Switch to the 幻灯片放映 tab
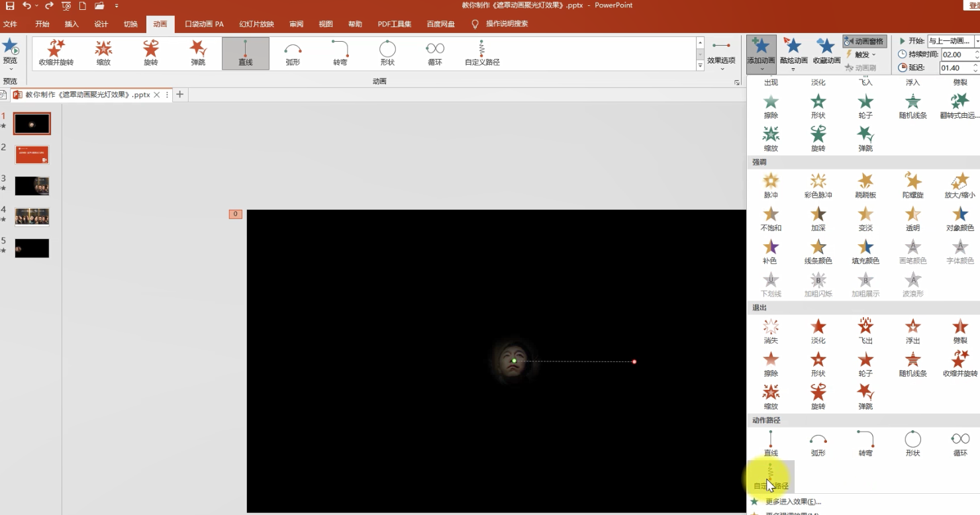 (x=256, y=24)
